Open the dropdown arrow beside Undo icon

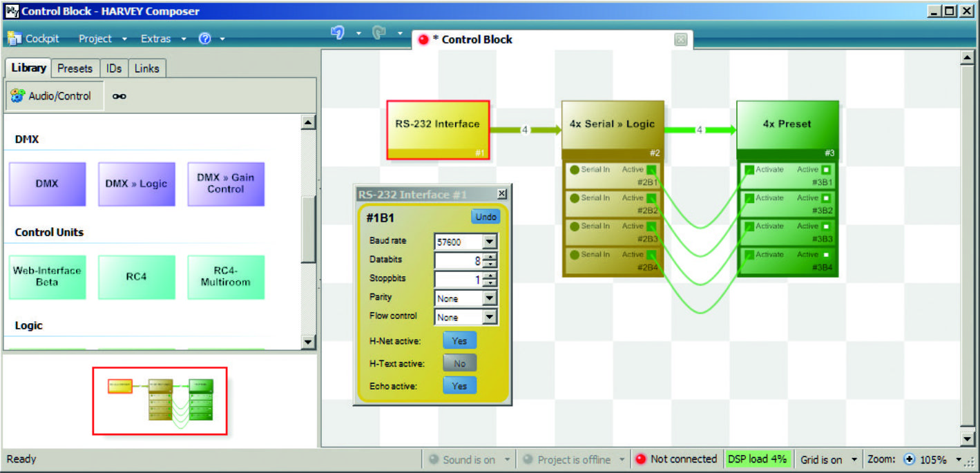(x=358, y=33)
